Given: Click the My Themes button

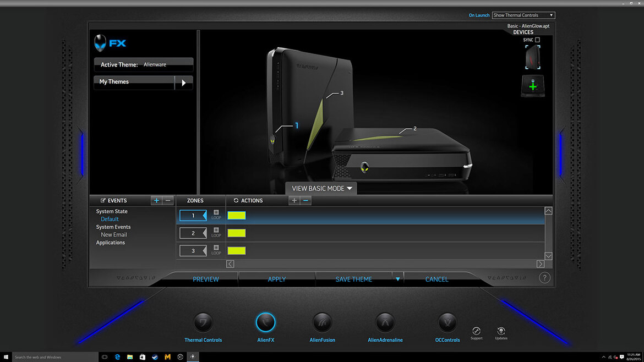Looking at the screenshot, I should click(x=134, y=82).
